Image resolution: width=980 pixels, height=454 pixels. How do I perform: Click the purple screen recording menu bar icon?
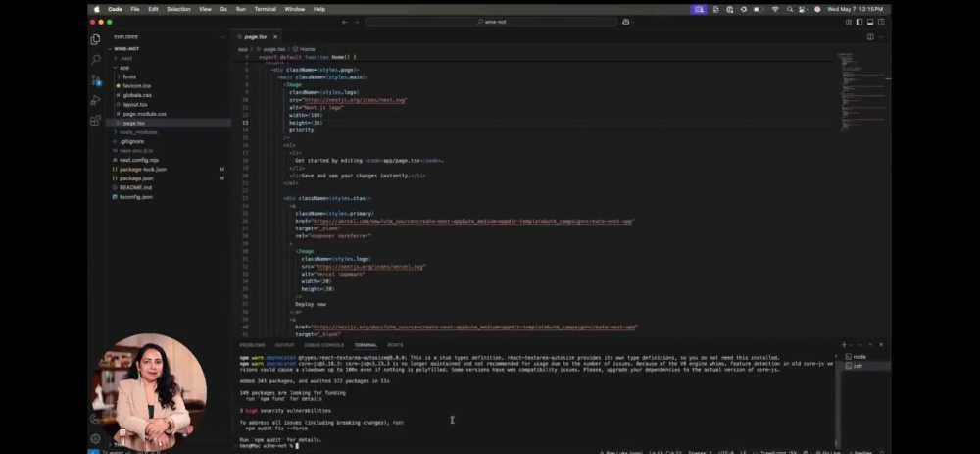(698, 9)
